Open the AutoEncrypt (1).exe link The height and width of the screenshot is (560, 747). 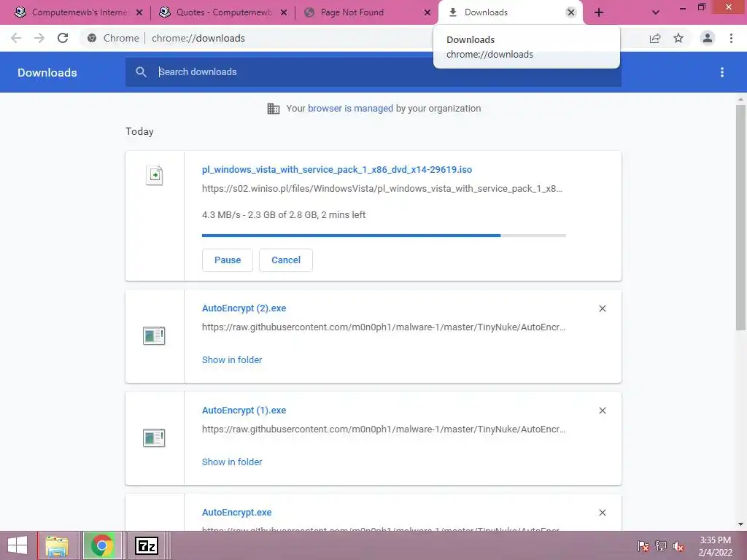pyautogui.click(x=244, y=410)
